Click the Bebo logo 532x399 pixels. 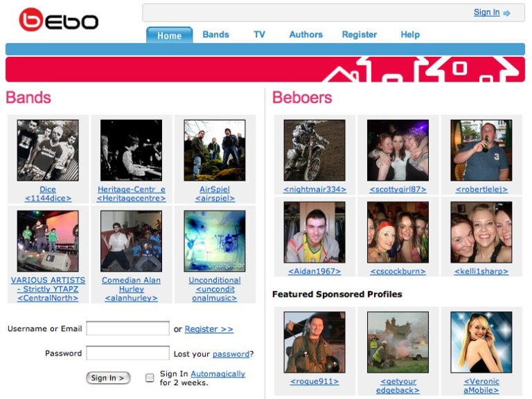[x=58, y=19]
